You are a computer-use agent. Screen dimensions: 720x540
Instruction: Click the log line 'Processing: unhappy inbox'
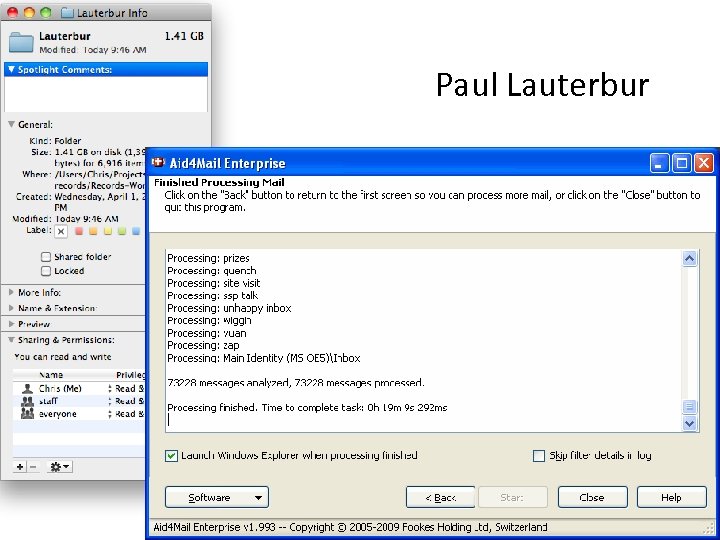[x=229, y=308]
